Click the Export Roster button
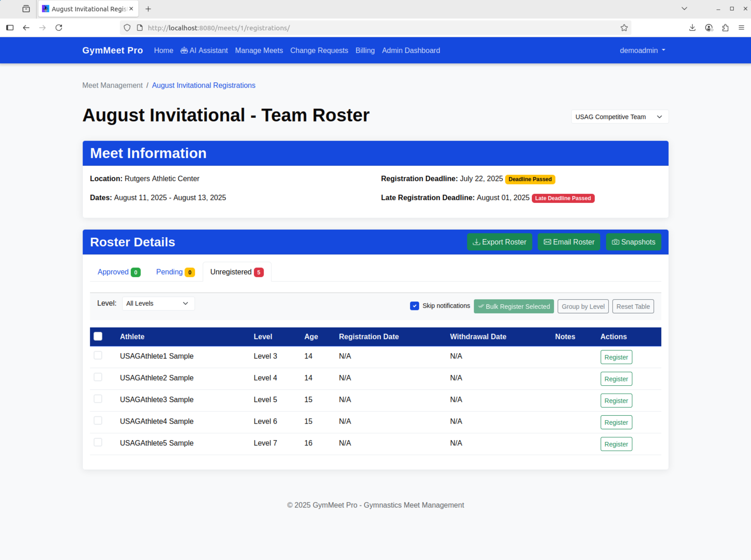This screenshot has height=560, width=751. tap(499, 242)
